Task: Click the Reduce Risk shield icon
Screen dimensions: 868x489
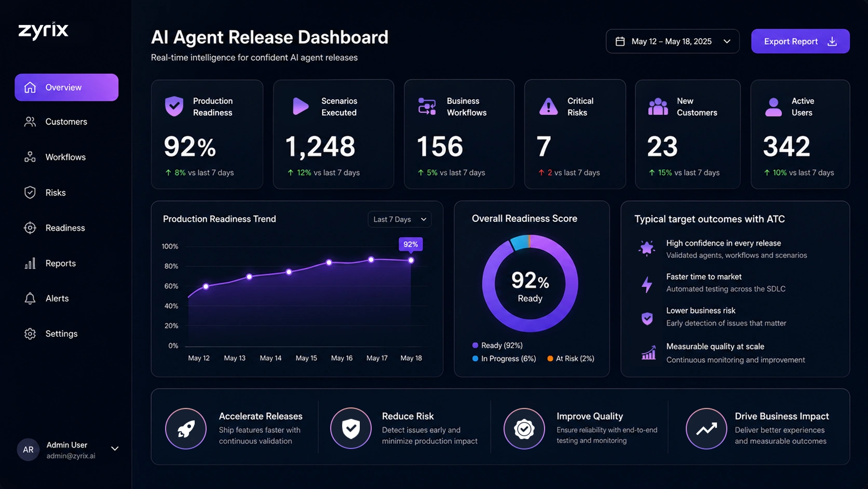Action: click(351, 429)
